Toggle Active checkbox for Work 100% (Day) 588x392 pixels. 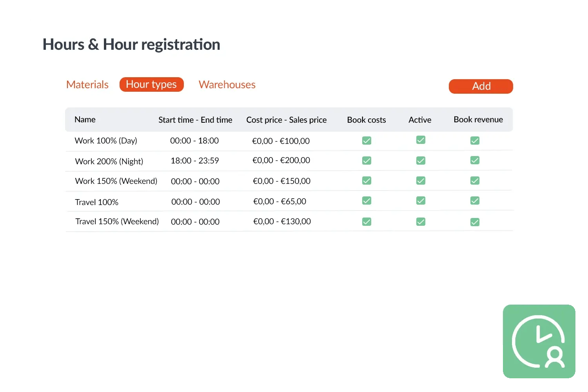[421, 140]
